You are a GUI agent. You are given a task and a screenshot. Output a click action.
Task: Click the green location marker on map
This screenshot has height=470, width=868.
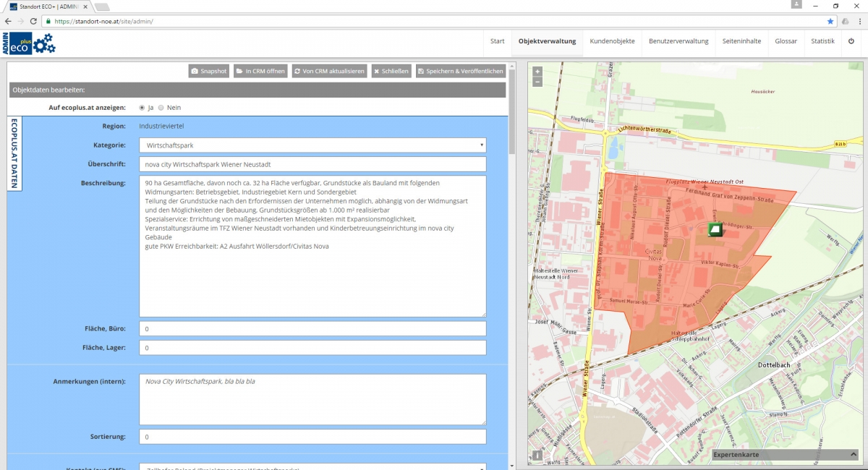click(x=715, y=230)
